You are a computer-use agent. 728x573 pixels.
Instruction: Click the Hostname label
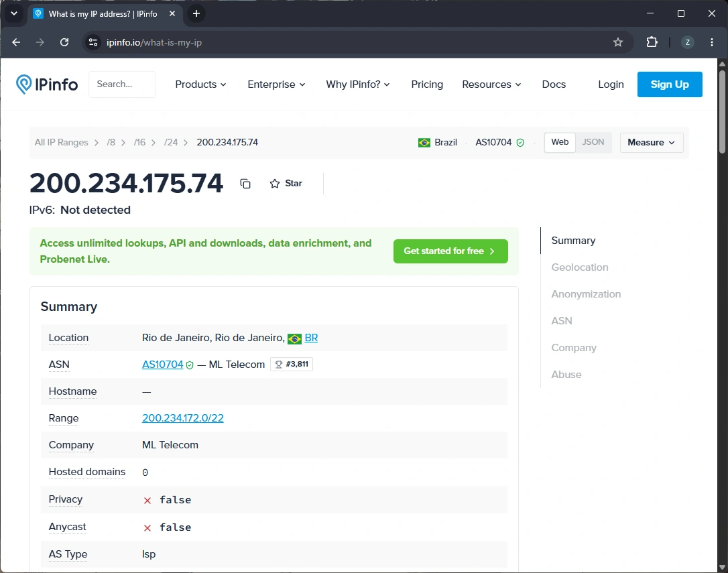pos(72,391)
